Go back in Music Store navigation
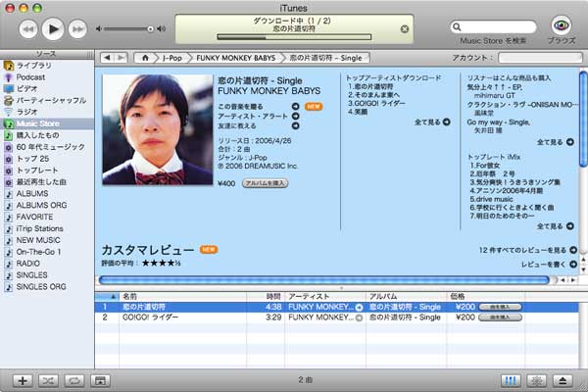Screen dimensions: 588x392 coord(107,58)
